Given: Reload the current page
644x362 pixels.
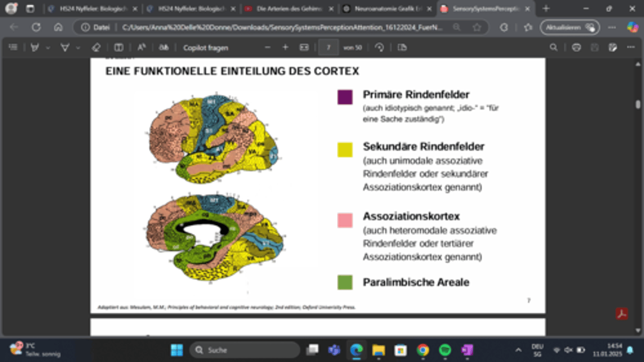Looking at the screenshot, I should click(x=36, y=27).
